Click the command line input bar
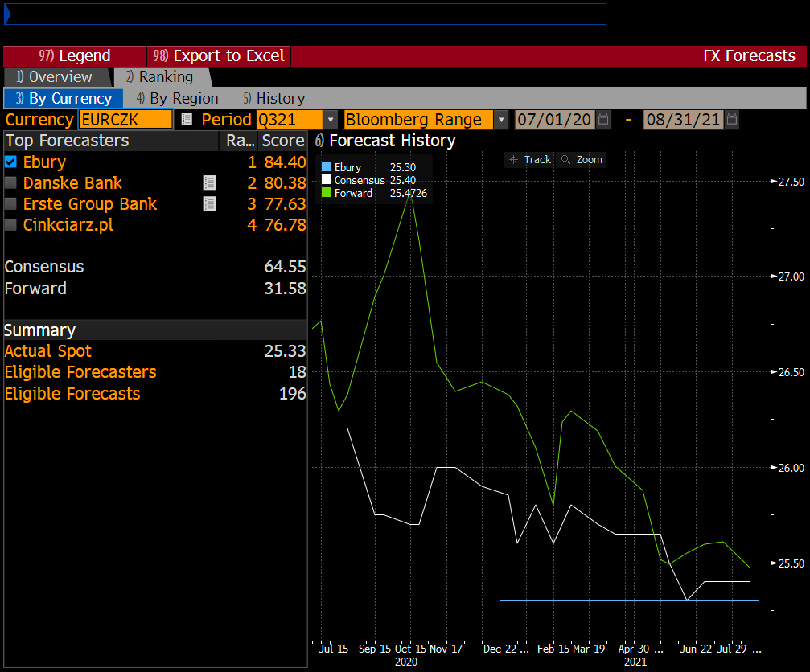This screenshot has height=672, width=810. 305,14
